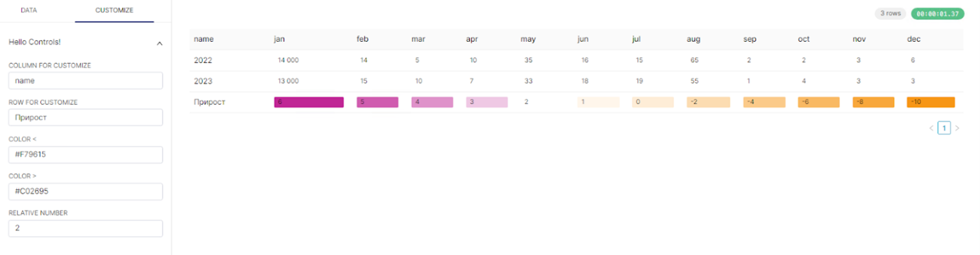Click the Column for Customize input field
This screenshot has width=980, height=255.
click(86, 81)
